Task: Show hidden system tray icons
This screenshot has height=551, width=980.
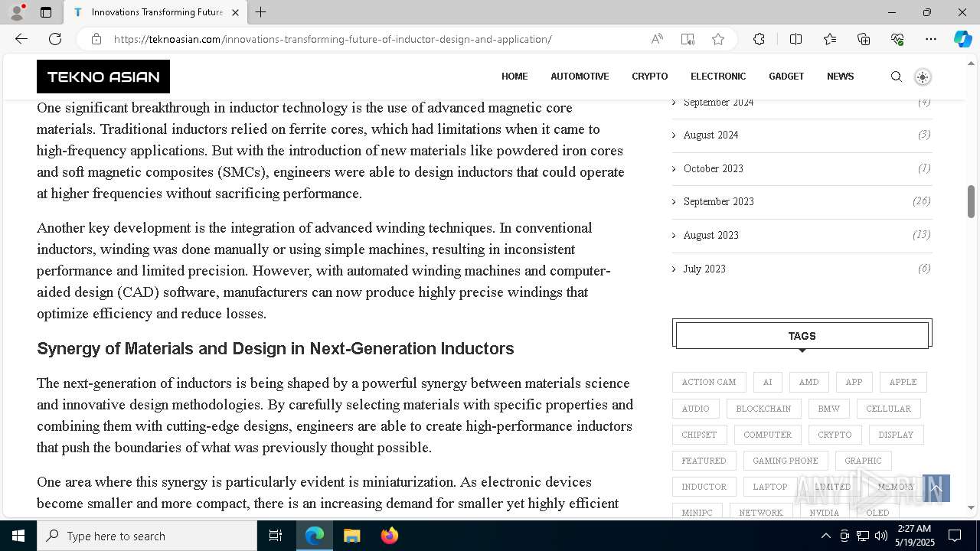Action: [825, 536]
